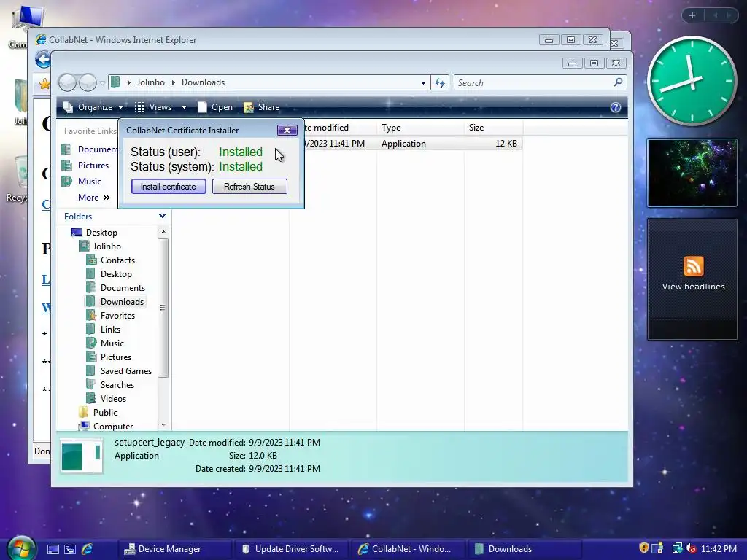
Task: Click the muted volume tray icon
Action: pyautogui.click(x=690, y=548)
